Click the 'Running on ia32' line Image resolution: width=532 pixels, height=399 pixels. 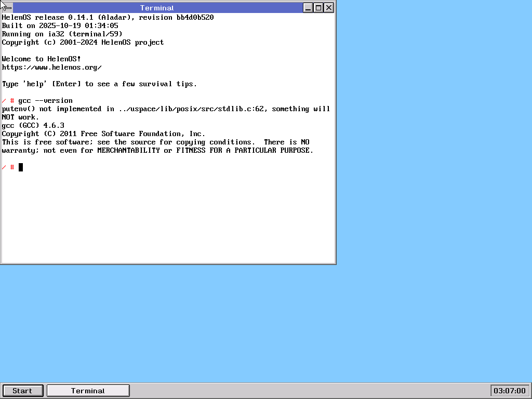point(62,34)
